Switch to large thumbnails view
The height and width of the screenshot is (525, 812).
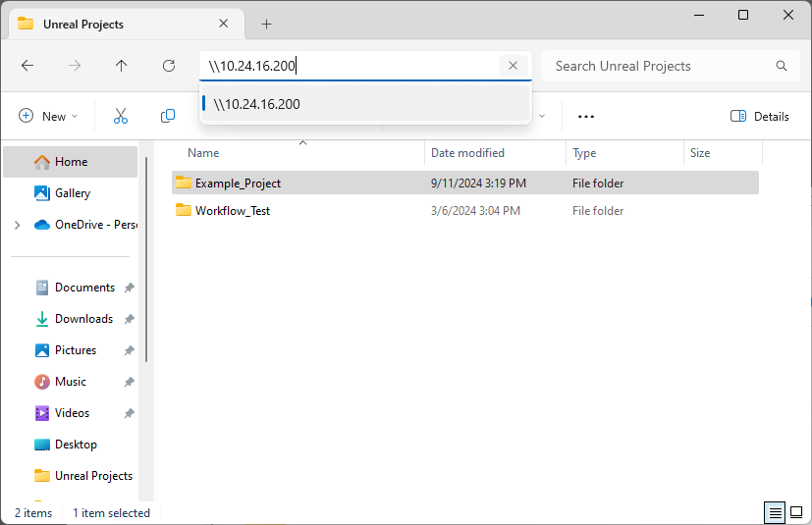click(796, 513)
